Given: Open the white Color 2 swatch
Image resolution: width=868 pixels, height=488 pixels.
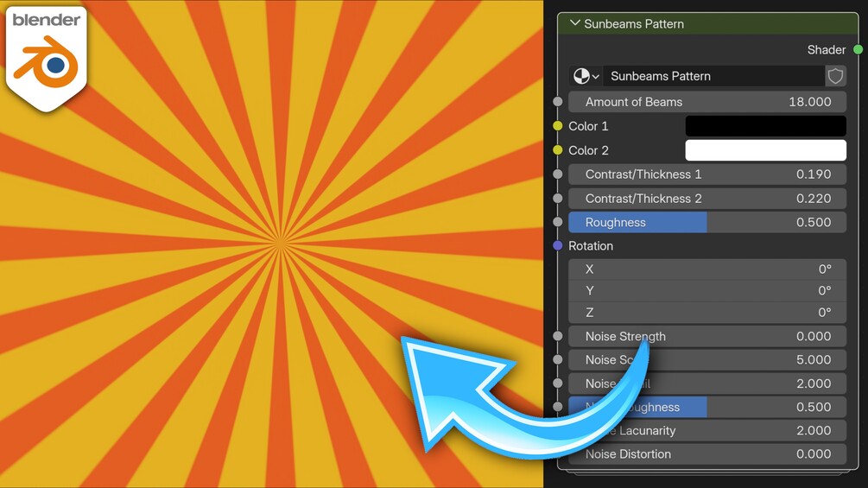Looking at the screenshot, I should [x=765, y=150].
